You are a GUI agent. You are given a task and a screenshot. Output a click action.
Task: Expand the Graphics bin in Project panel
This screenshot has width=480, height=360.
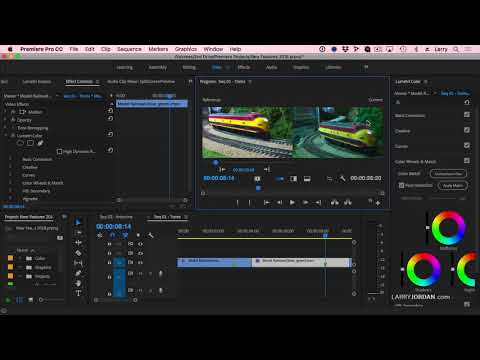click(x=20, y=267)
